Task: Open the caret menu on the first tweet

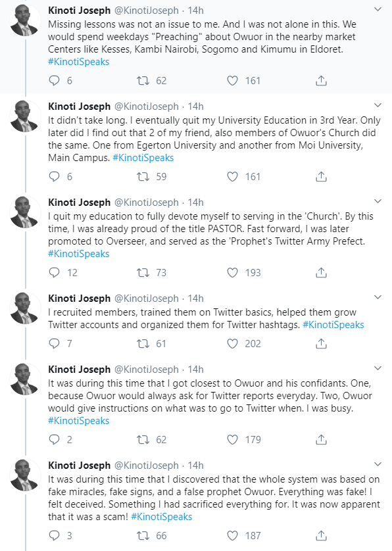Action: click(378, 9)
